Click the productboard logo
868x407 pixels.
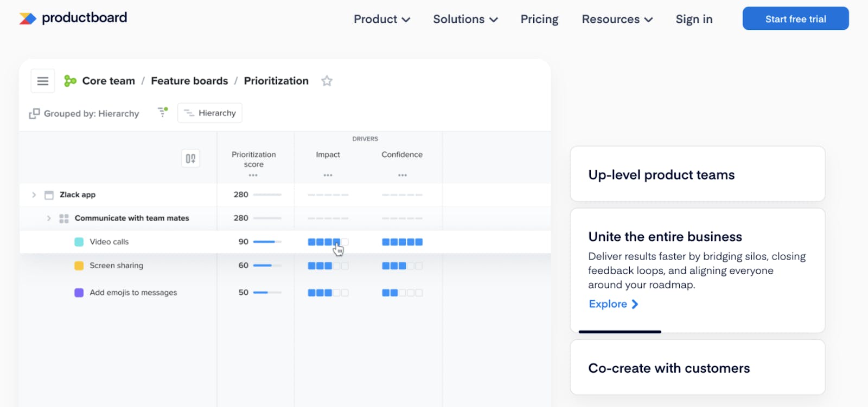[73, 18]
